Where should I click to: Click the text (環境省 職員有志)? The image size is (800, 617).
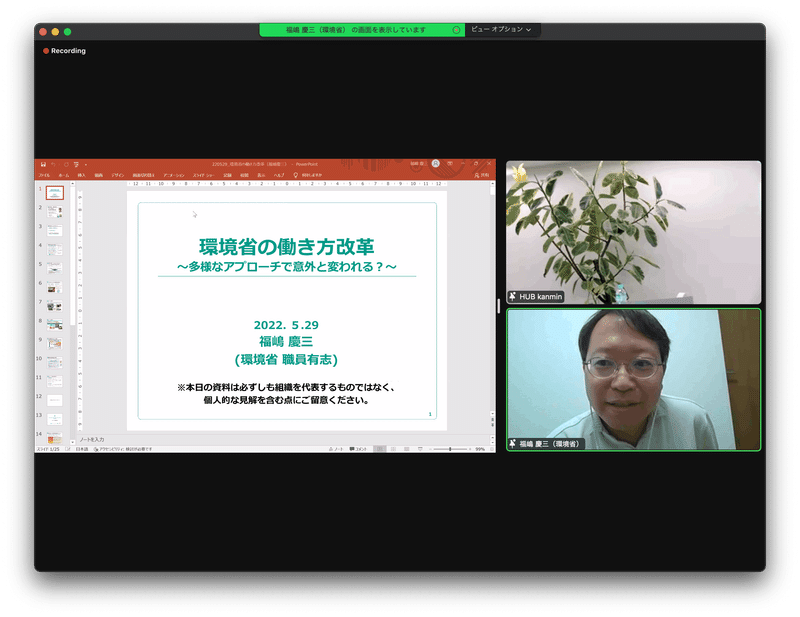286,360
